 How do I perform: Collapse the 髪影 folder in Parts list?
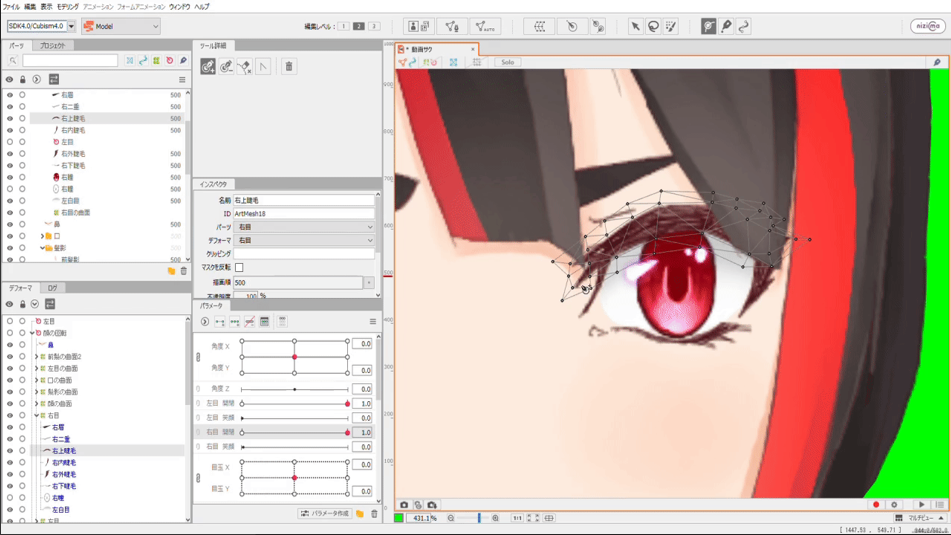pos(42,247)
